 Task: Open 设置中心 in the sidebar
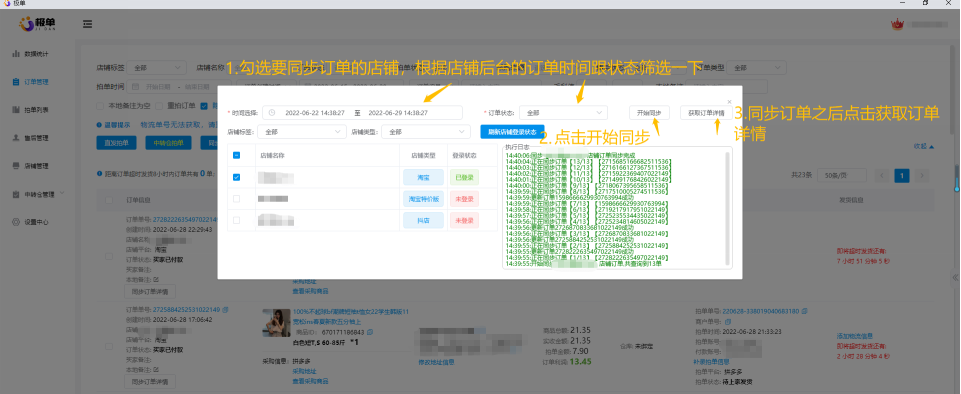tap(36, 222)
